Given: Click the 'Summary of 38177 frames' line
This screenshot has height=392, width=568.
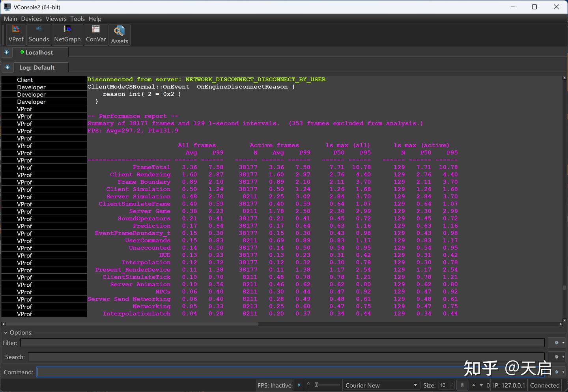Looking at the screenshot, I should (x=255, y=123).
